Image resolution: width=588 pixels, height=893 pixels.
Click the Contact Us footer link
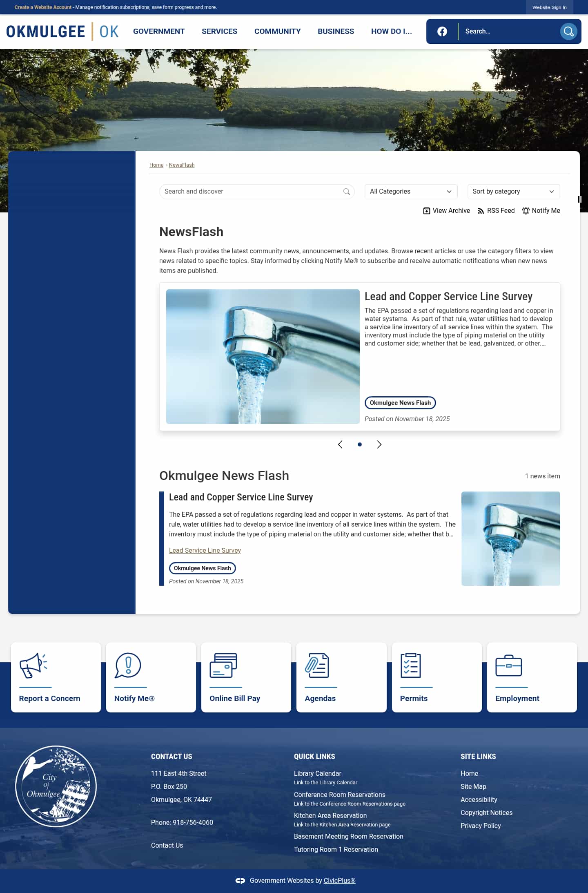[x=167, y=846]
